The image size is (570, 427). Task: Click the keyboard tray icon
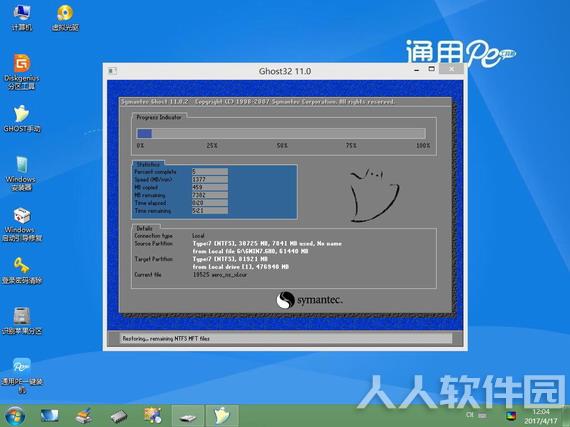pos(482,415)
